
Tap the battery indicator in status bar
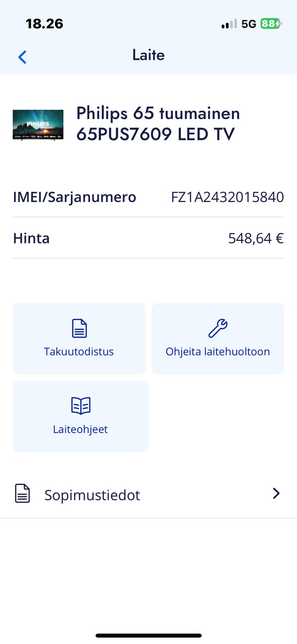pos(271,24)
